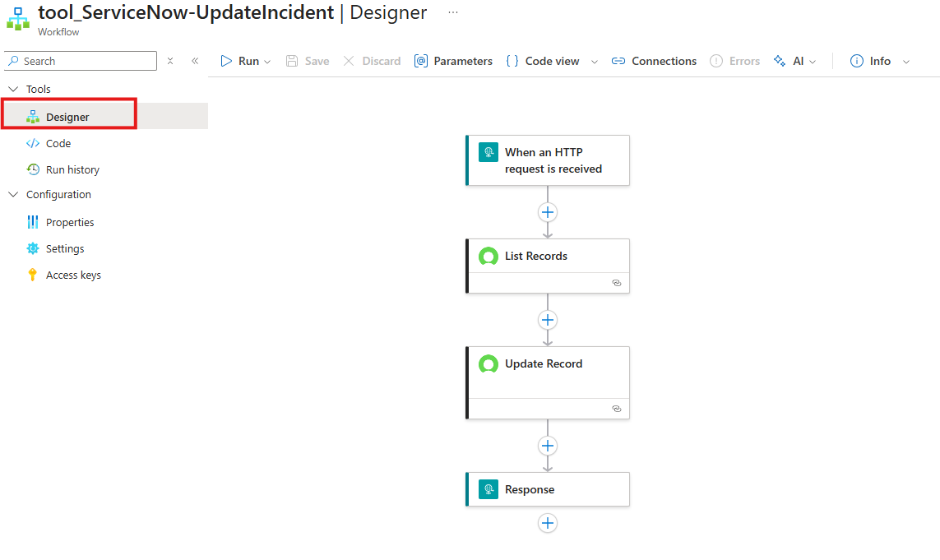Click the Errors button in the toolbar

point(734,60)
